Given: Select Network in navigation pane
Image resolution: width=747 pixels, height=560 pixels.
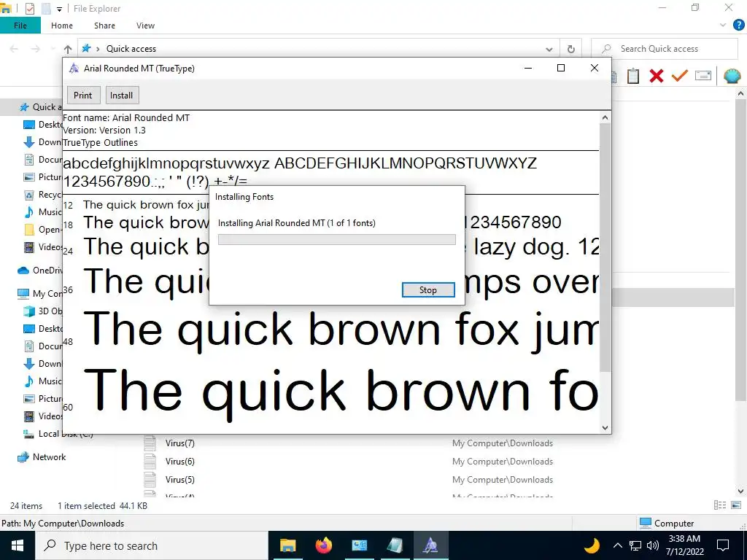Looking at the screenshot, I should click(x=42, y=457).
